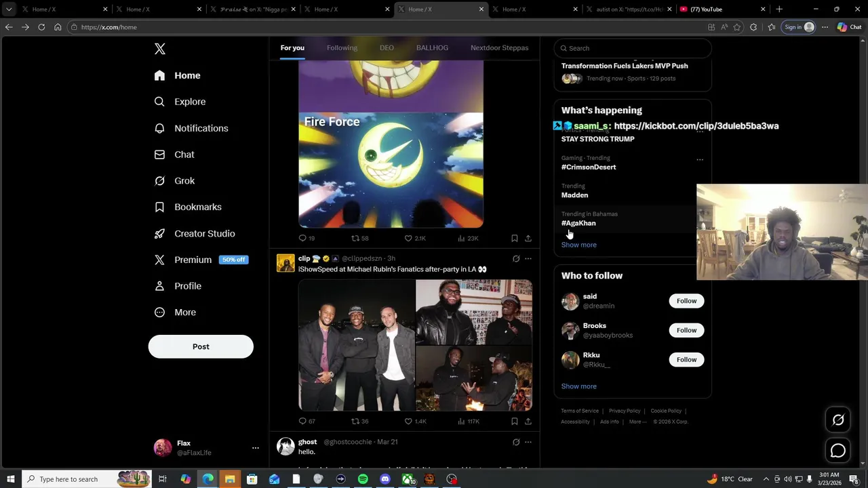Open the browser Extensions icon
The image size is (868, 488).
point(753,27)
